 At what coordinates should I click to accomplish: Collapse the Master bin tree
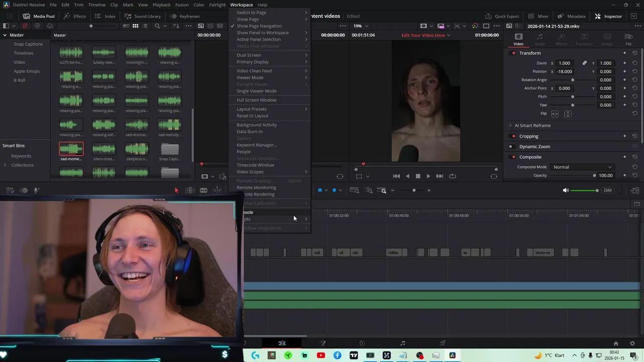pos(5,35)
